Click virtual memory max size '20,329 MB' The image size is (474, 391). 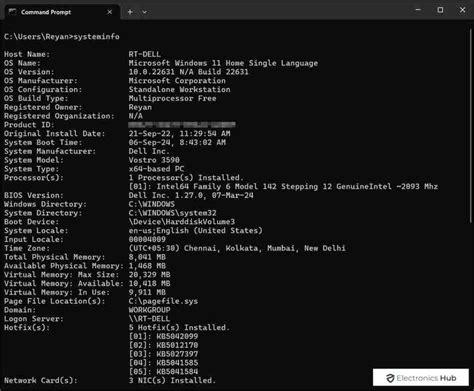pos(149,275)
